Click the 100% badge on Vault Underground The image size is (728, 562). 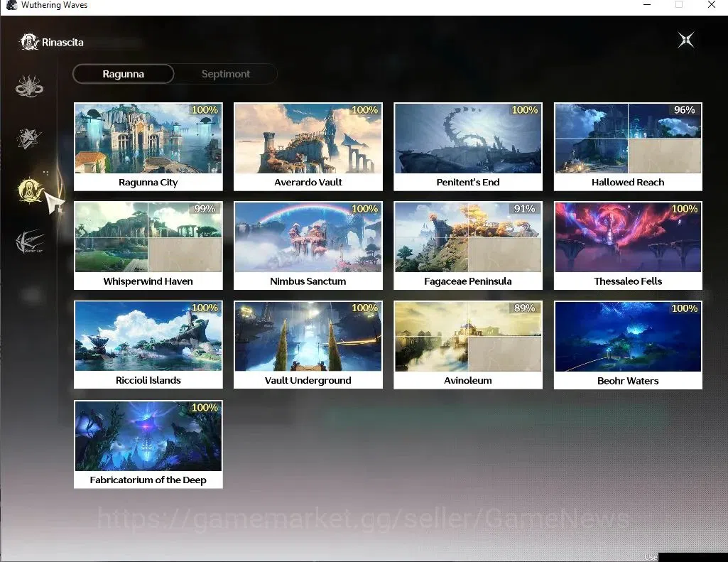pos(364,308)
